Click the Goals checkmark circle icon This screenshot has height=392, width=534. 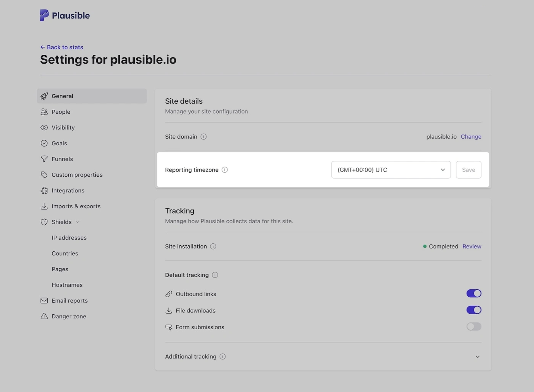[44, 143]
